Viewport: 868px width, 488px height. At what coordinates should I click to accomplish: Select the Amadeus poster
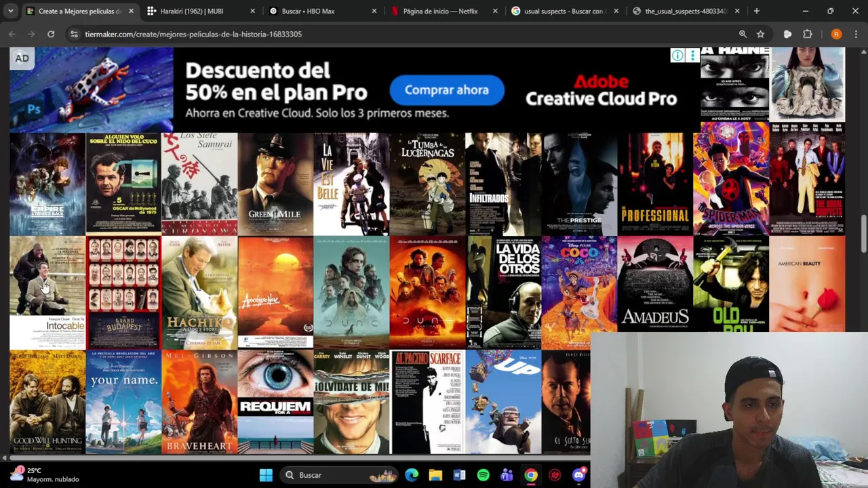(655, 284)
